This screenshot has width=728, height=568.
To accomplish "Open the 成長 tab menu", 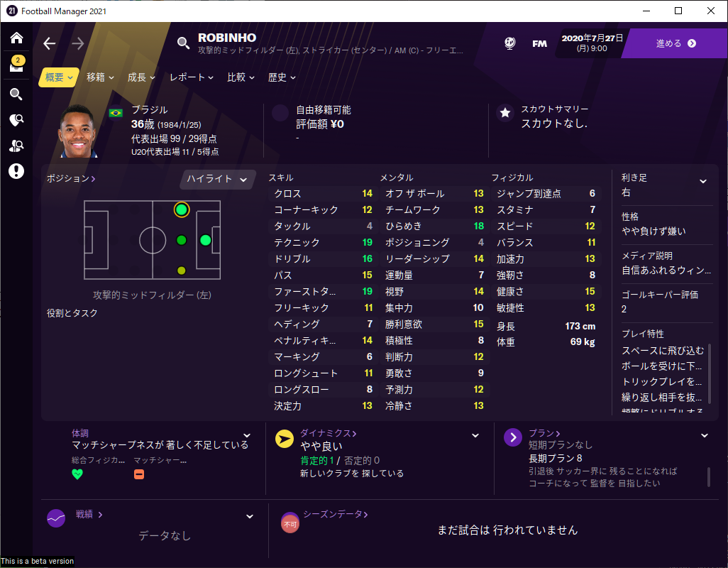I will [x=141, y=77].
